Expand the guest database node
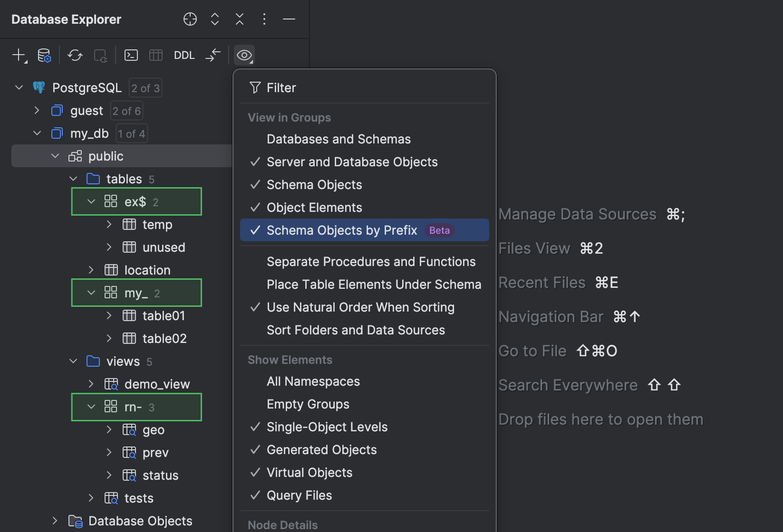The height and width of the screenshot is (532, 783). point(37,110)
